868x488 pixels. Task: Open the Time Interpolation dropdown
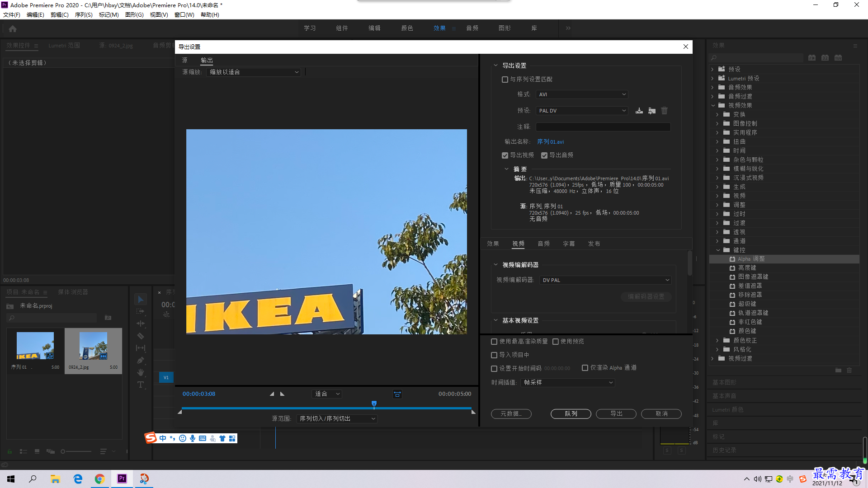coord(568,383)
